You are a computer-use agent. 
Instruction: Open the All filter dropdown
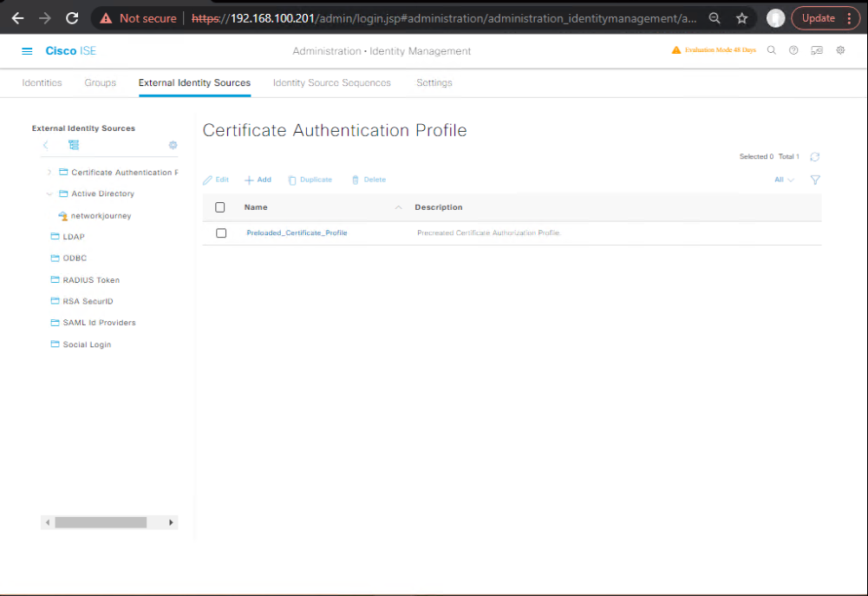[x=784, y=180]
